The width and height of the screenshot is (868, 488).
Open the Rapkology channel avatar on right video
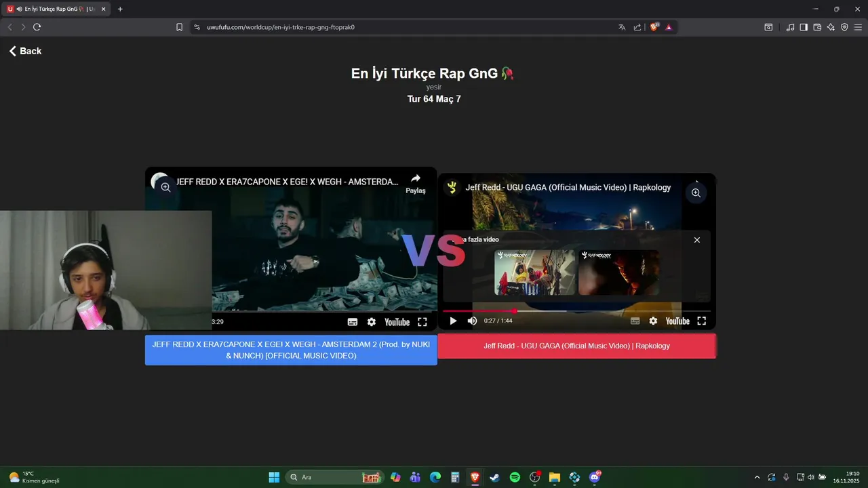pos(452,187)
